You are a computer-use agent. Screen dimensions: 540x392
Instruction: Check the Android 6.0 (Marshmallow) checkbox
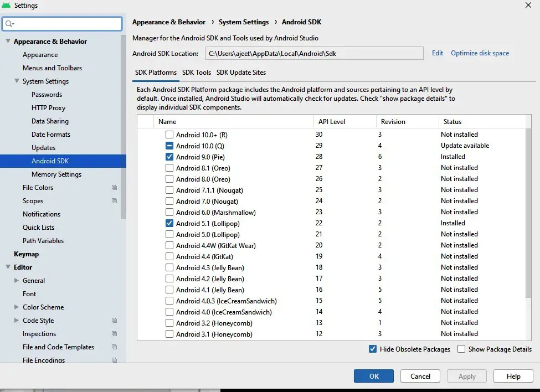click(169, 212)
